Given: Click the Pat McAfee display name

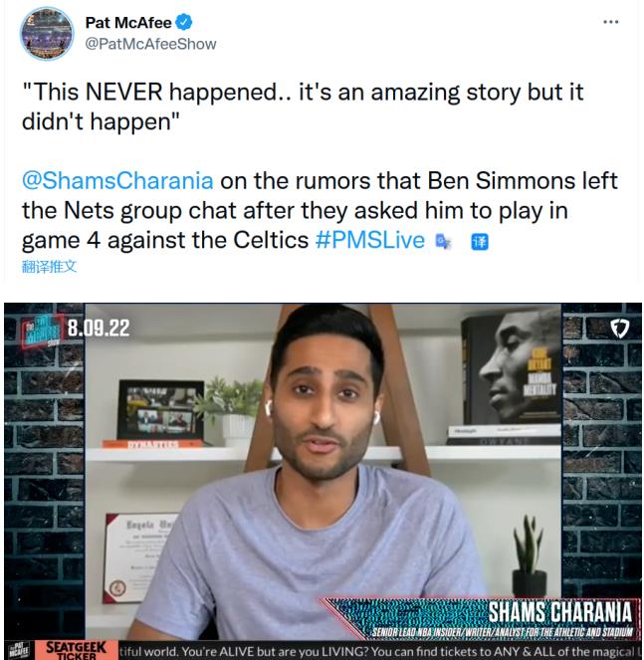Looking at the screenshot, I should pos(128,22).
